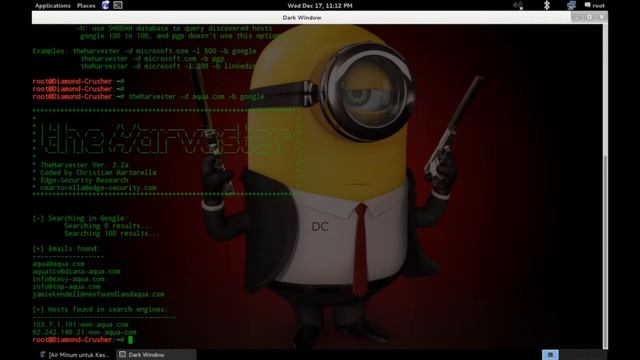The height and width of the screenshot is (360, 640).
Task: Switch to the Air Minum untuk Kes taskbar window
Action: tap(76, 355)
